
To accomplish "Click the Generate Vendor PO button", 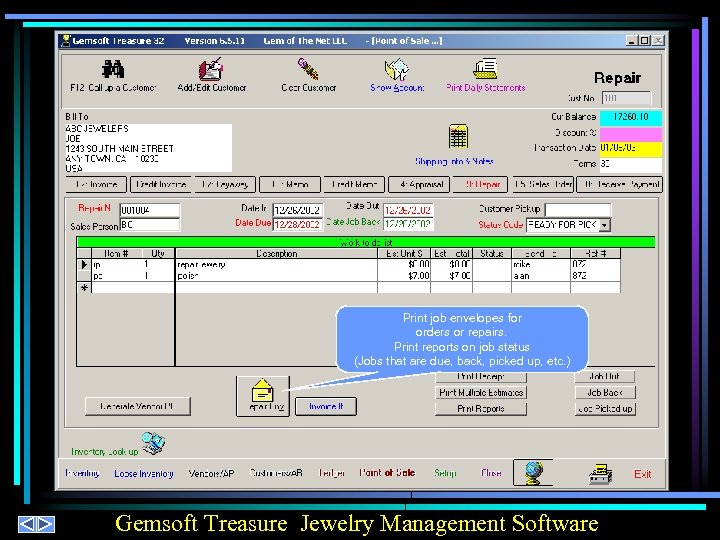I will [x=138, y=406].
